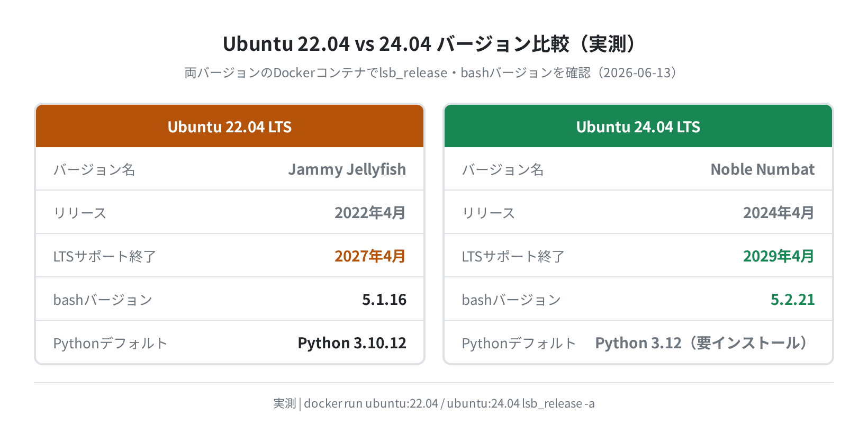Click the orange '2027年4月' support end value
Screen dimensions: 868x433
coord(370,256)
